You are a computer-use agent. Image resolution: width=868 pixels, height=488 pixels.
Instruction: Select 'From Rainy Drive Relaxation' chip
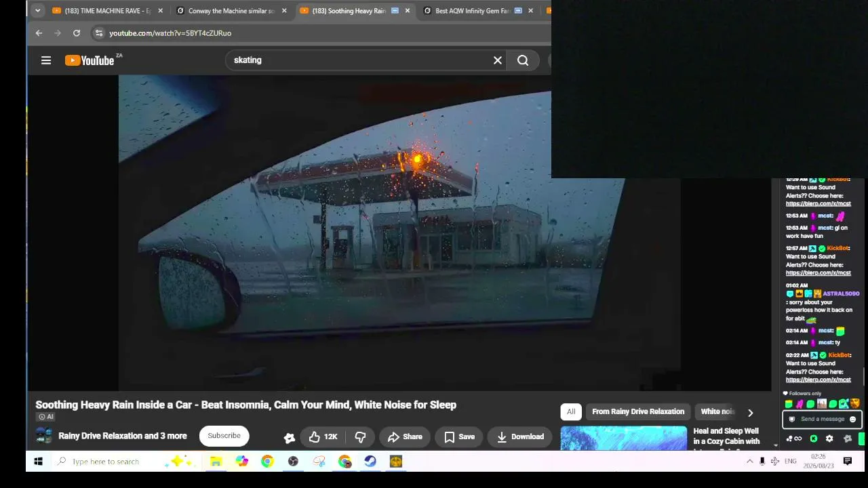click(638, 411)
